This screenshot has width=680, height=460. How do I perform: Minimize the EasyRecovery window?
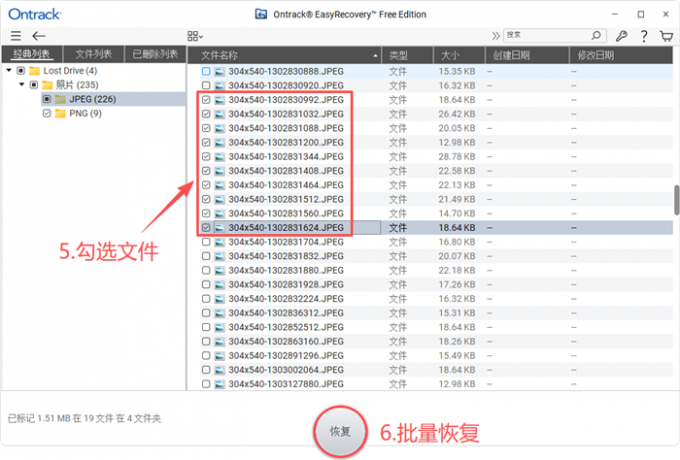tap(615, 14)
